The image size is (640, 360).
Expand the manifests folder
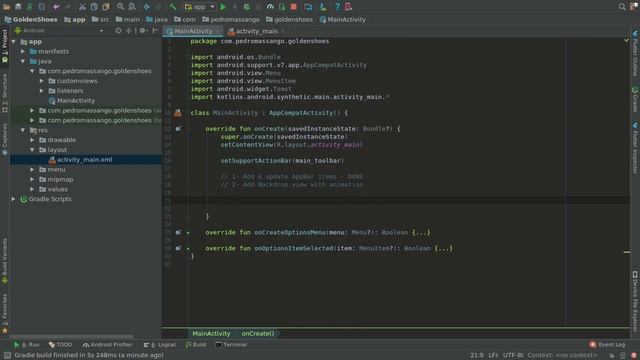pyautogui.click(x=23, y=51)
